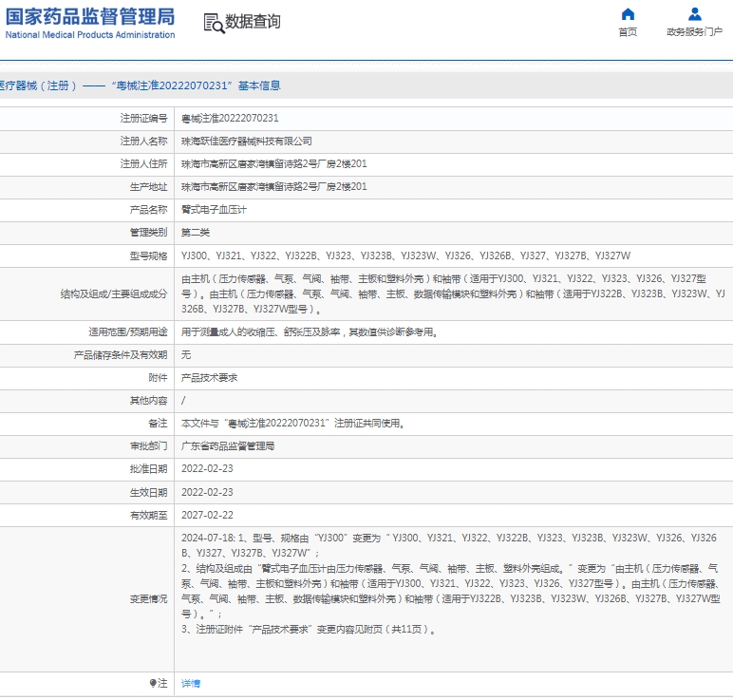The width and height of the screenshot is (733, 700).
Task: Click the 国家药品监督管理局 logo
Action: tap(90, 16)
